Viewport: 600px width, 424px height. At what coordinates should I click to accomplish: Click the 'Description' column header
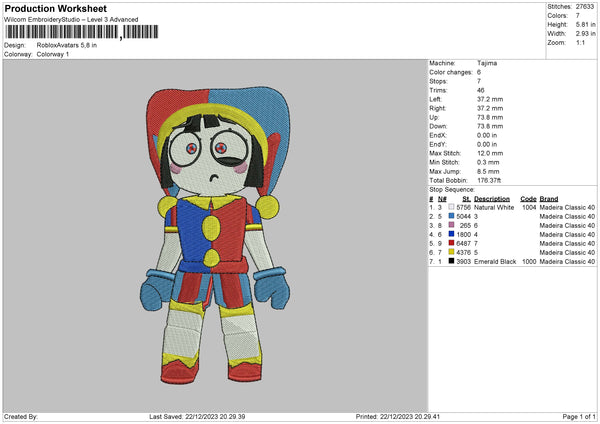(492, 199)
